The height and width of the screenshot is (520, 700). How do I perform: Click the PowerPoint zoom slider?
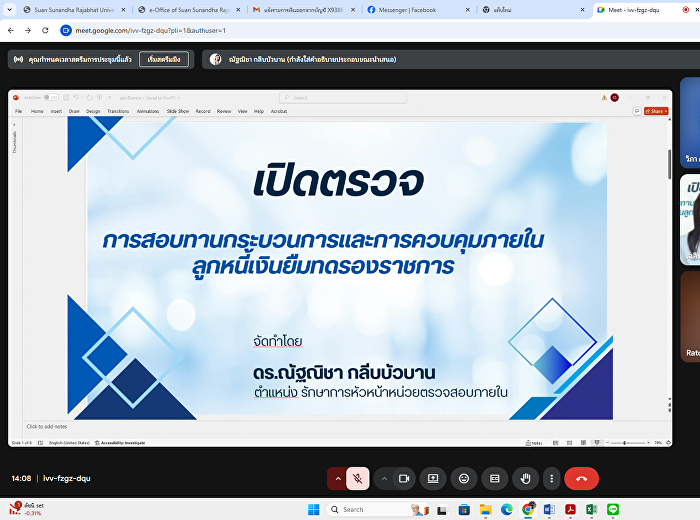pos(627,443)
